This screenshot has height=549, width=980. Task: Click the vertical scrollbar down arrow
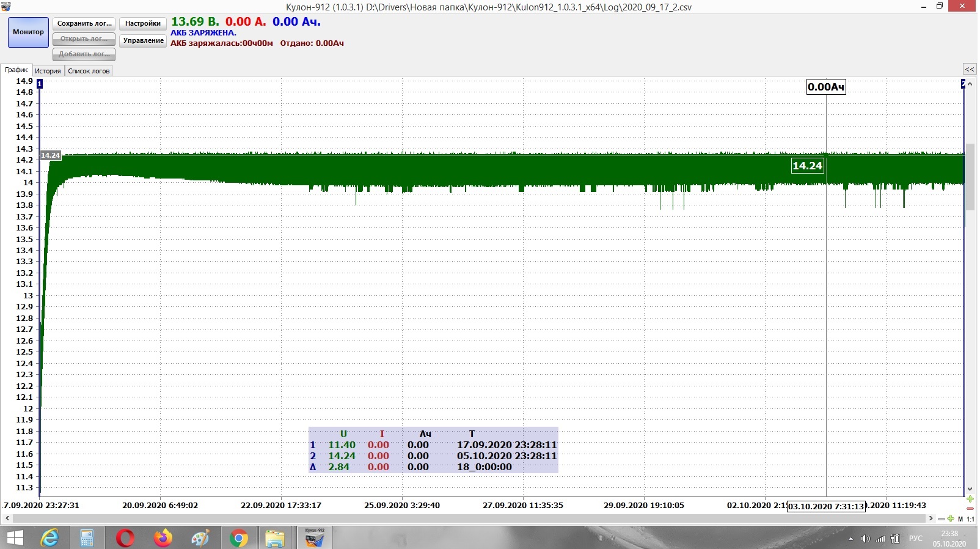point(970,489)
